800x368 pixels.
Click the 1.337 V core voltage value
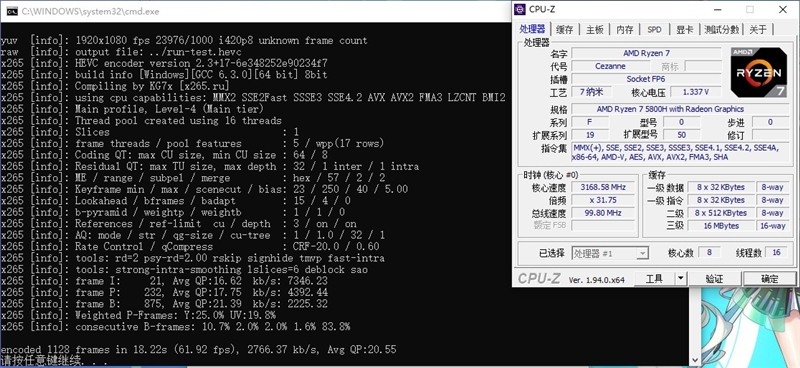pyautogui.click(x=695, y=92)
